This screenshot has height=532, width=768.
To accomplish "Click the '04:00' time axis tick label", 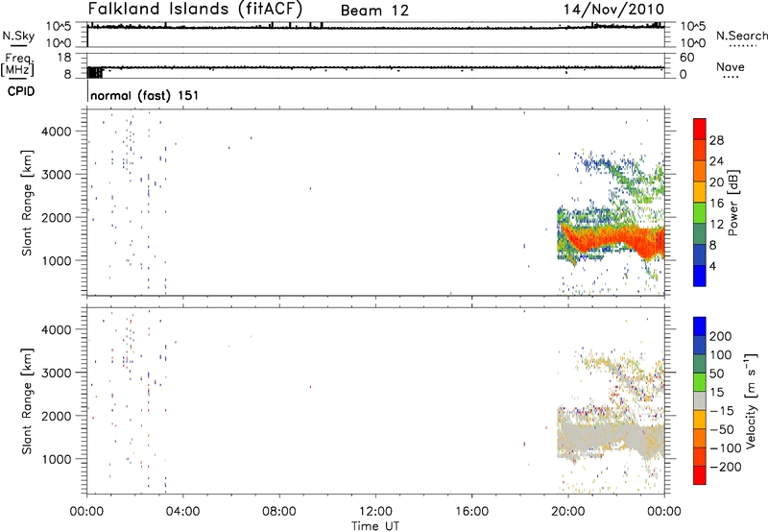I will click(182, 512).
